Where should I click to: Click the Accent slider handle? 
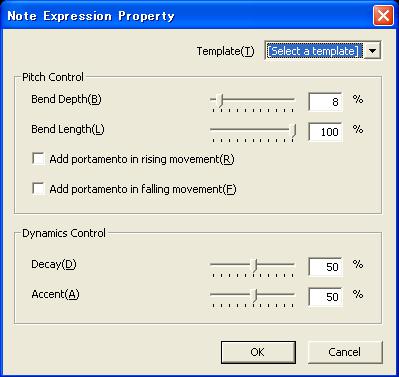254,296
